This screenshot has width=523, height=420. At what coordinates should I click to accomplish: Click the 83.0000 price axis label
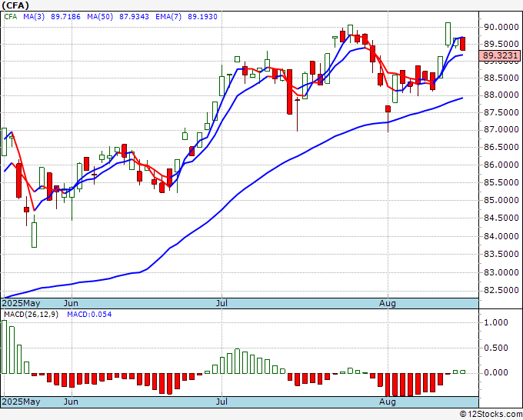point(501,272)
